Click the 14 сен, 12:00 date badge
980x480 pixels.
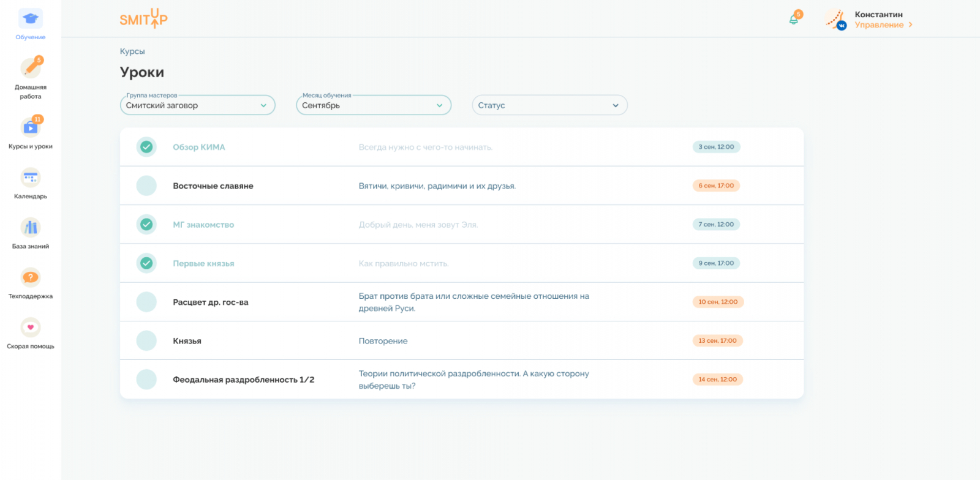(717, 380)
